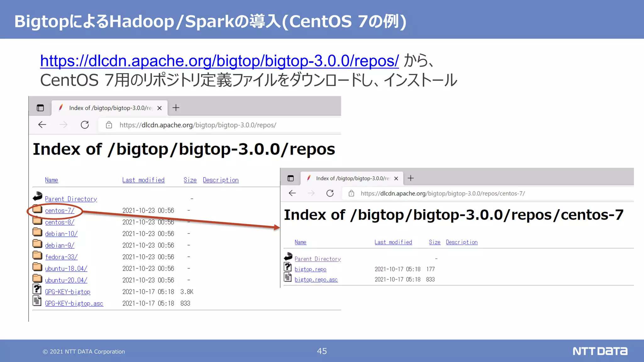
Task: Open Parent Directory in repos listing
Action: 71,199
